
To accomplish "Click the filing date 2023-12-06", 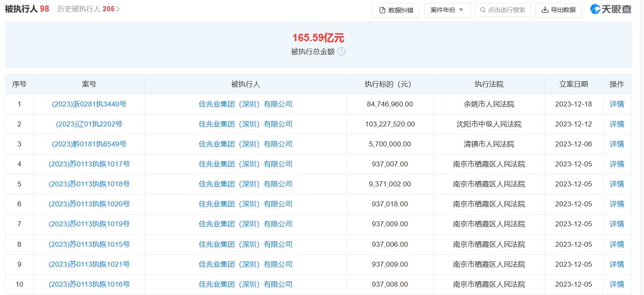I will coord(573,144).
